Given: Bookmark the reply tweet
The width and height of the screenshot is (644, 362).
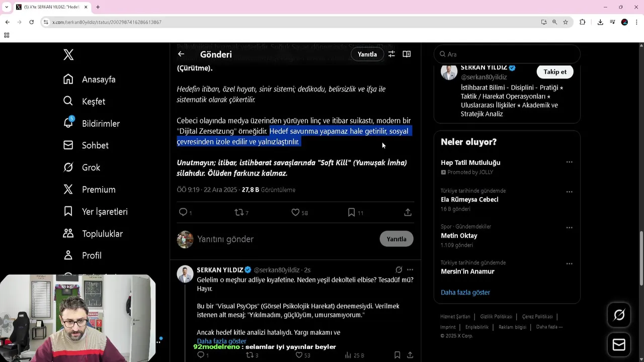Looking at the screenshot, I should tap(397, 355).
